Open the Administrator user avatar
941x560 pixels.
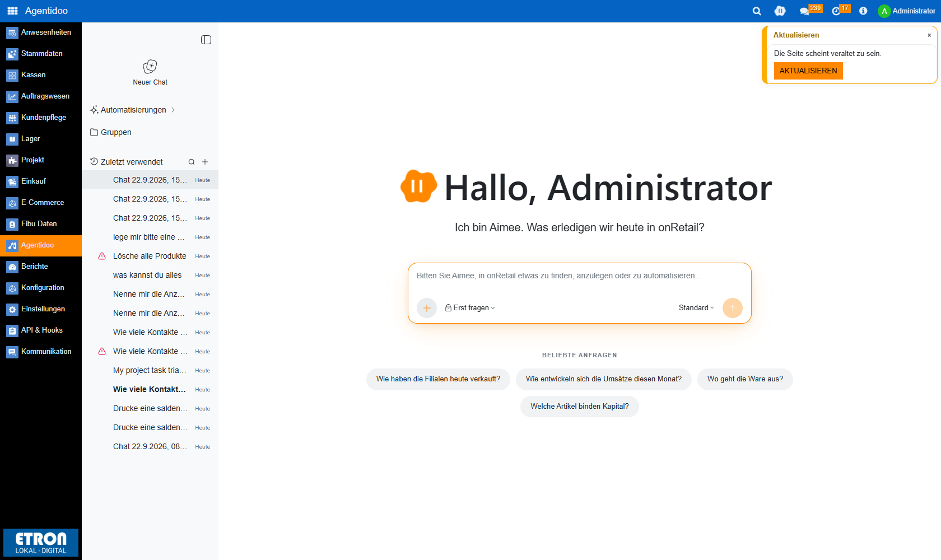[x=884, y=11]
